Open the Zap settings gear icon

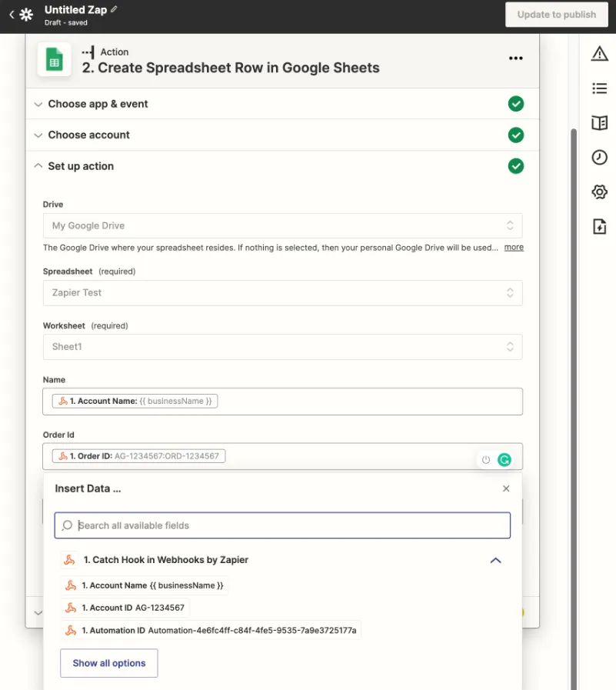(x=600, y=192)
